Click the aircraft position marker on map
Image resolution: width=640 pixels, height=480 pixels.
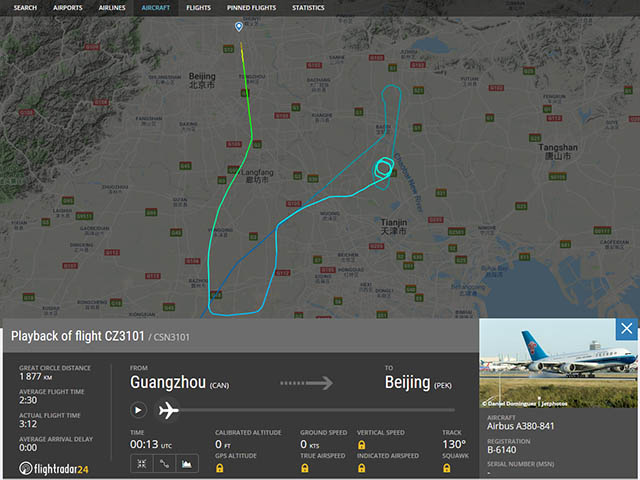click(x=238, y=26)
